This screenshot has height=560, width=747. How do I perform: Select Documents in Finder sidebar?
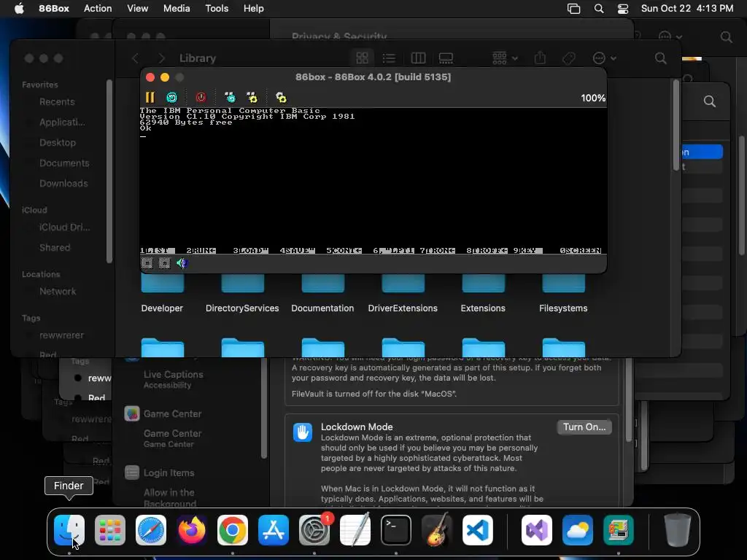point(64,163)
